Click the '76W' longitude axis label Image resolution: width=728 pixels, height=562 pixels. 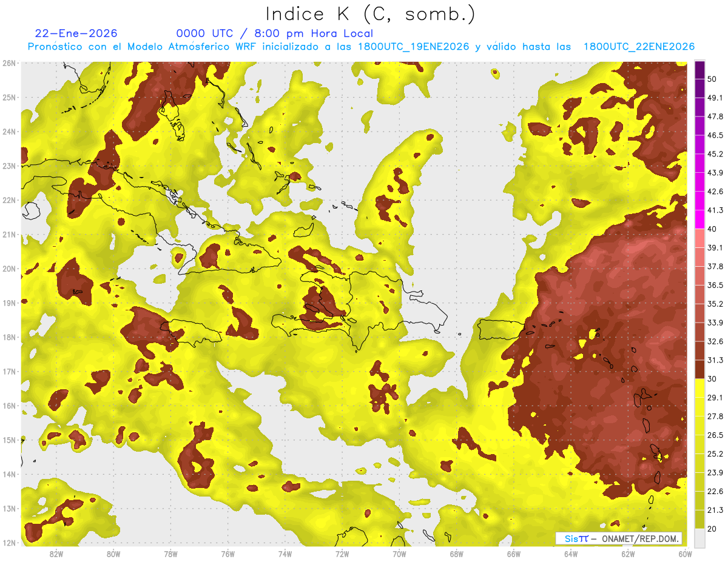[x=228, y=554]
